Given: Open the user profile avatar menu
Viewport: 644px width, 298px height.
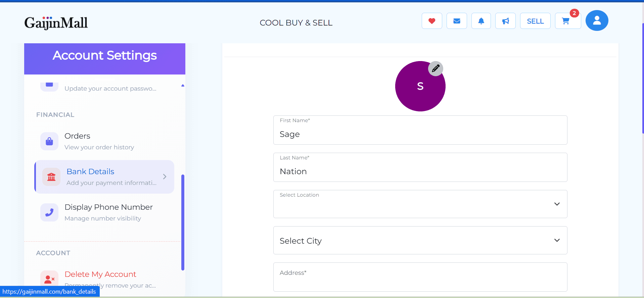Looking at the screenshot, I should [x=597, y=20].
